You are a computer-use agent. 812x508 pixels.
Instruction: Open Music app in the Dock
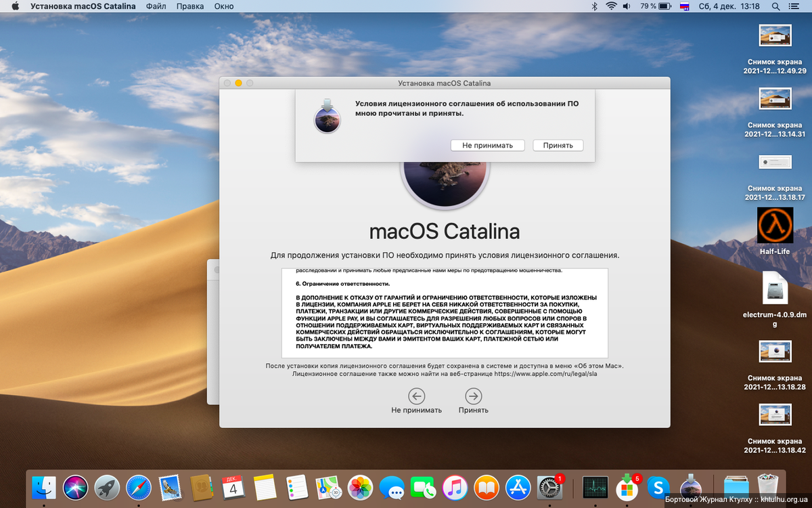click(x=455, y=486)
